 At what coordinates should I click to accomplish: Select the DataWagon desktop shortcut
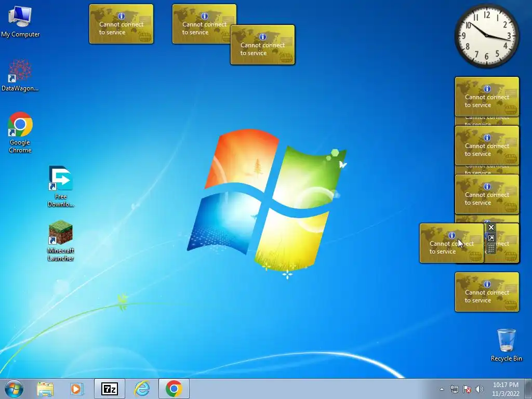point(20,75)
